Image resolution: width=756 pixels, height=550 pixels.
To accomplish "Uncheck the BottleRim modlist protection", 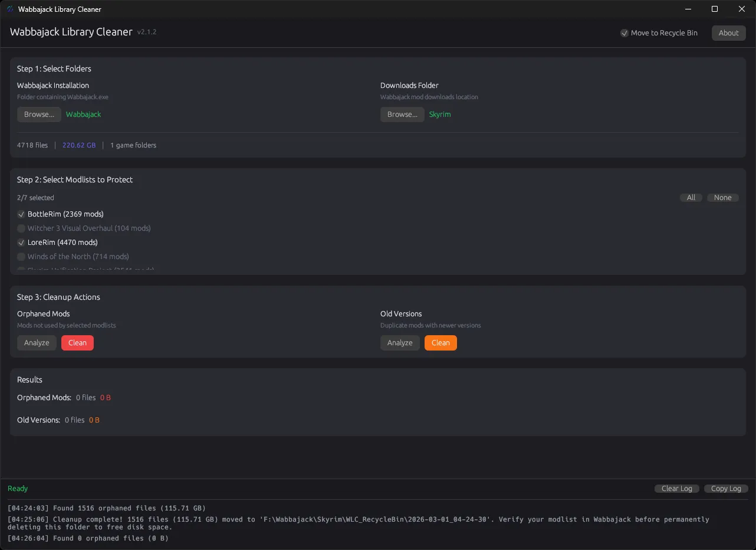I will [x=21, y=214].
